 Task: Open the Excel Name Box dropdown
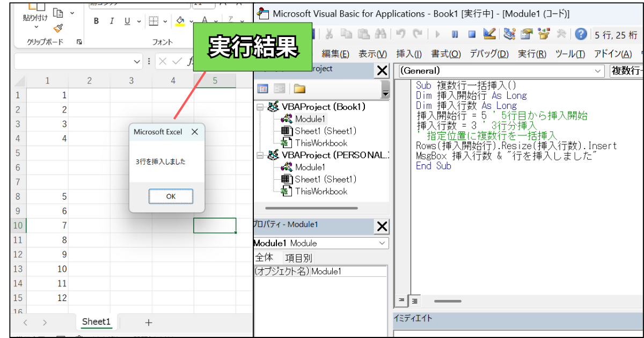tap(137, 62)
